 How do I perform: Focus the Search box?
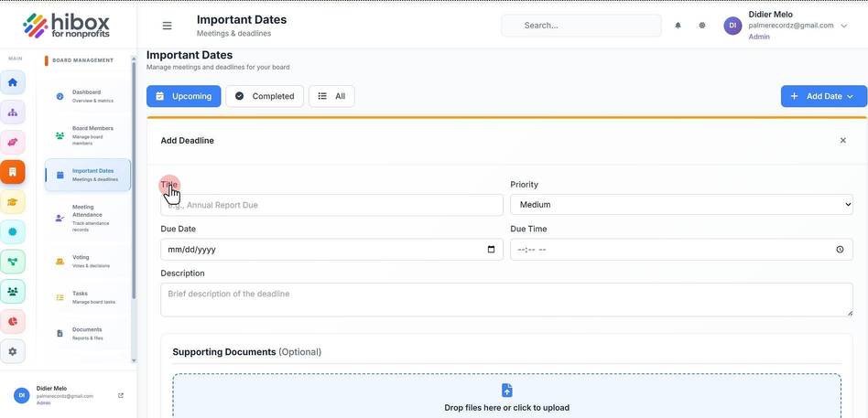pyautogui.click(x=581, y=26)
